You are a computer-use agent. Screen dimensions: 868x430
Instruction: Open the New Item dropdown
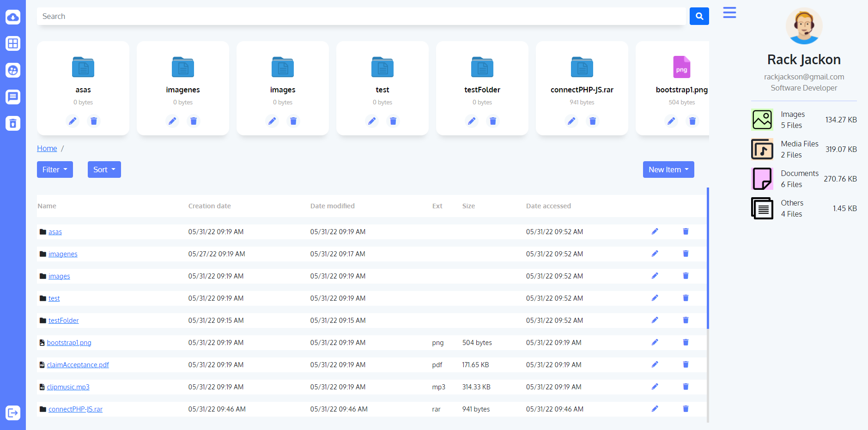coord(668,170)
